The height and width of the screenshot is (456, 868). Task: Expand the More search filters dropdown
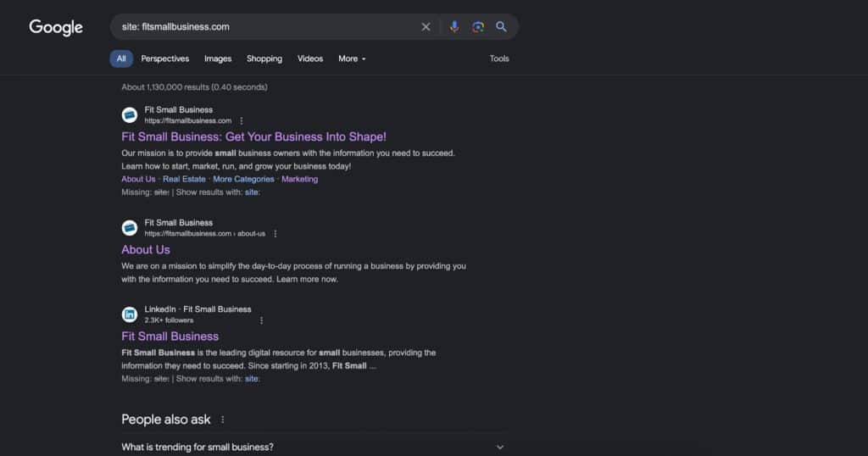[352, 58]
